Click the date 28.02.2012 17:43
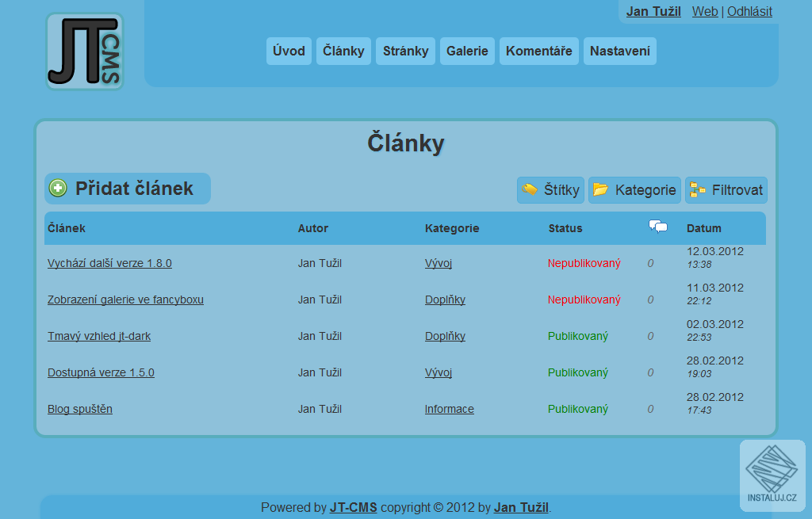Image resolution: width=812 pixels, height=519 pixels. point(715,403)
